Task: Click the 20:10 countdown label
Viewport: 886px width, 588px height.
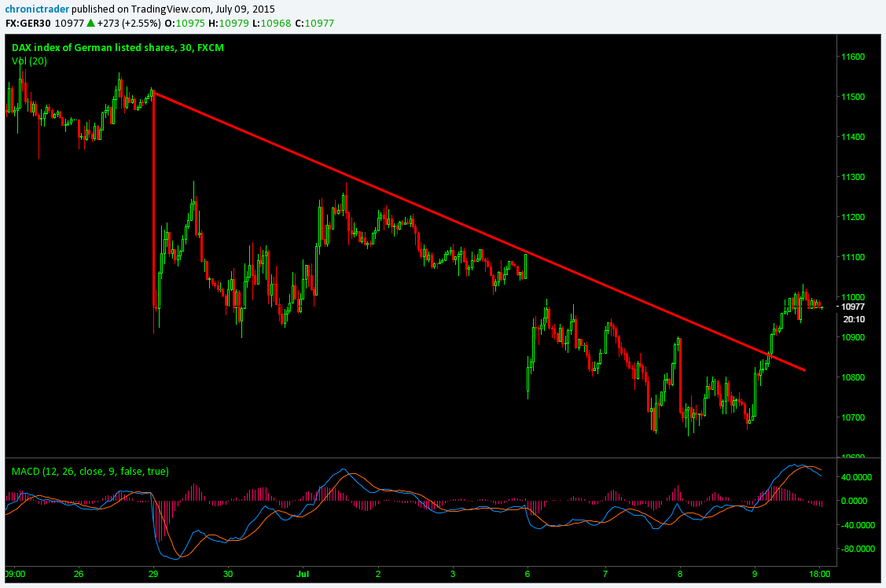Action: 853,319
